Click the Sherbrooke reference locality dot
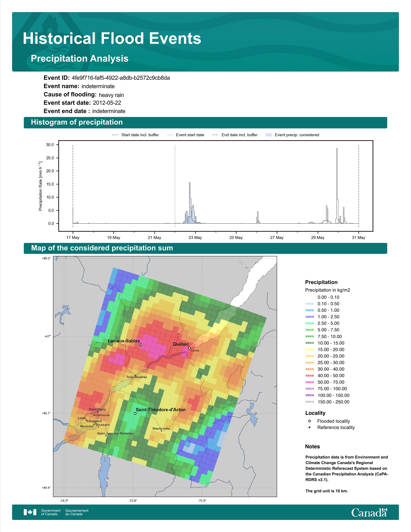The height and width of the screenshot is (532, 411). coord(161,431)
